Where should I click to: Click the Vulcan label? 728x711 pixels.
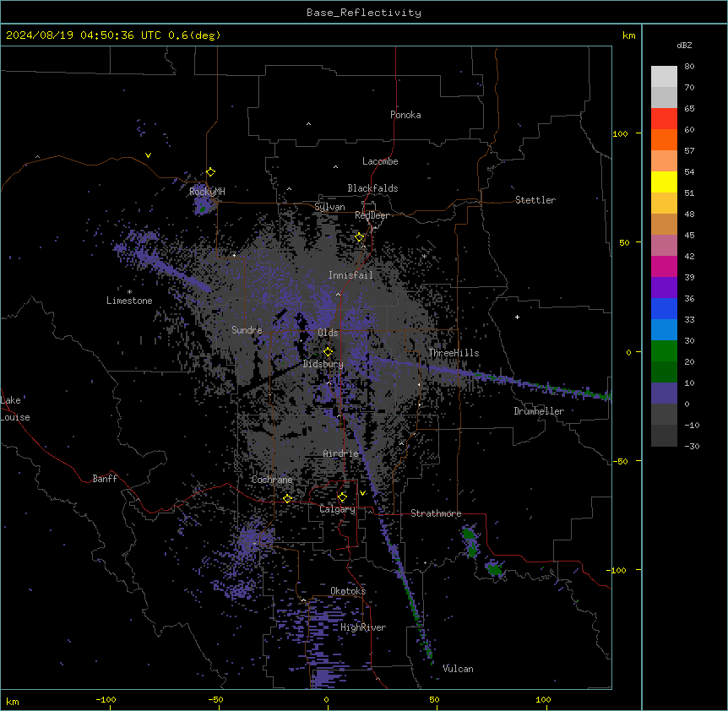458,669
